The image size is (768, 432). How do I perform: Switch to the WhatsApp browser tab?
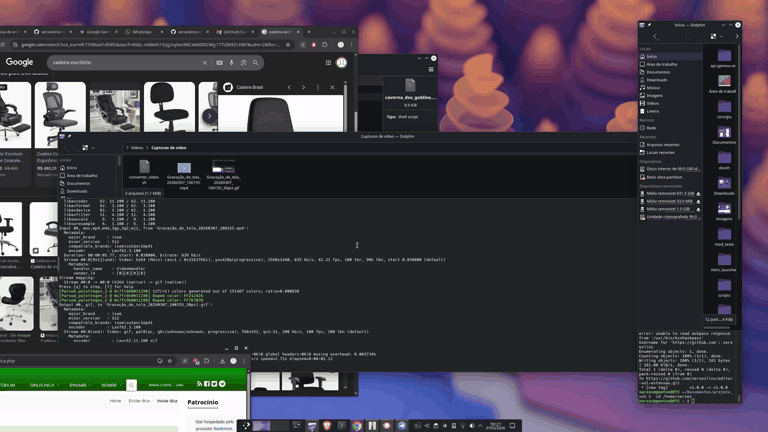point(142,32)
